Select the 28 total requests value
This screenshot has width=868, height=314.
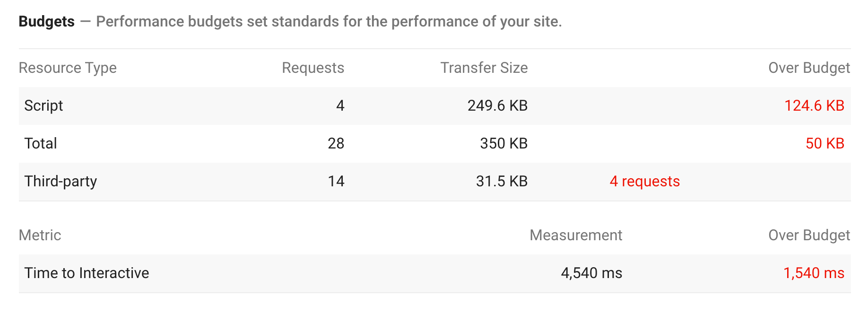pos(336,144)
